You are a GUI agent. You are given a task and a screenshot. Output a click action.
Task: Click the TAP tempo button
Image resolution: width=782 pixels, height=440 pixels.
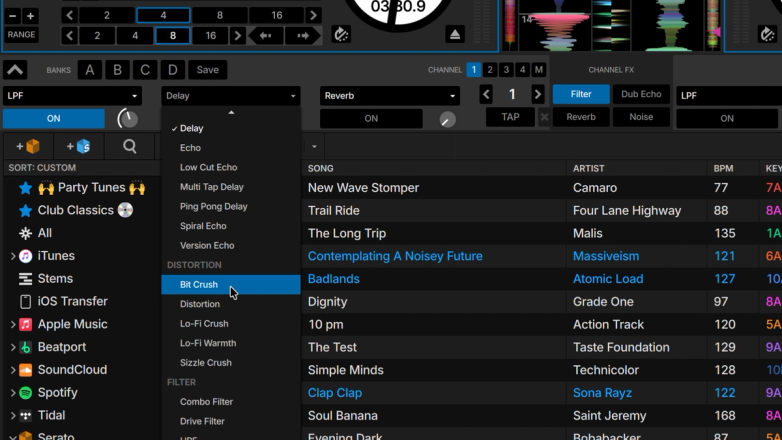click(510, 117)
